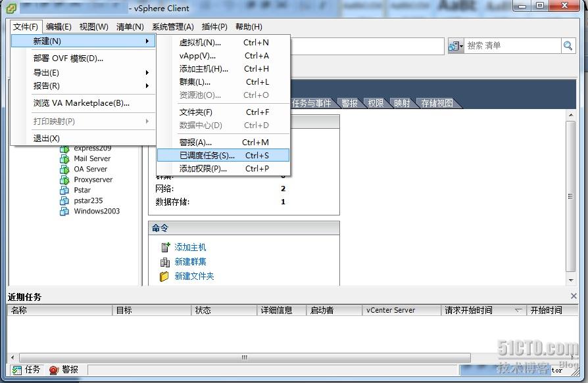Click the 任务 status bar icon

16,370
